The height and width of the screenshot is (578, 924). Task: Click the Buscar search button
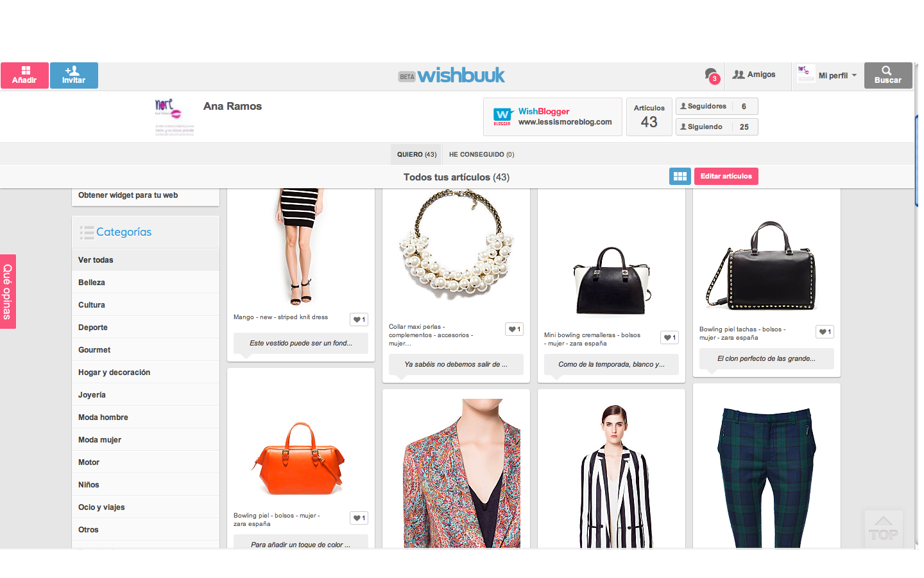[888, 75]
